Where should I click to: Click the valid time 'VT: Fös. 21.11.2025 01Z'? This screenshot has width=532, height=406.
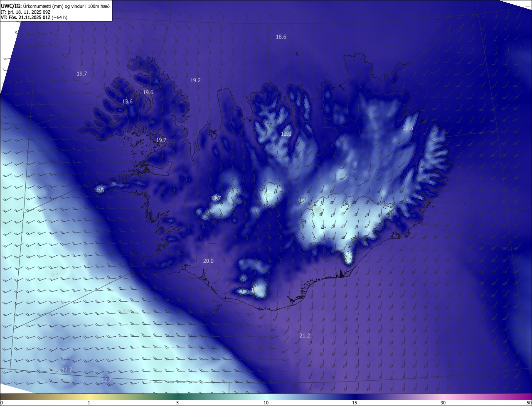pos(25,17)
